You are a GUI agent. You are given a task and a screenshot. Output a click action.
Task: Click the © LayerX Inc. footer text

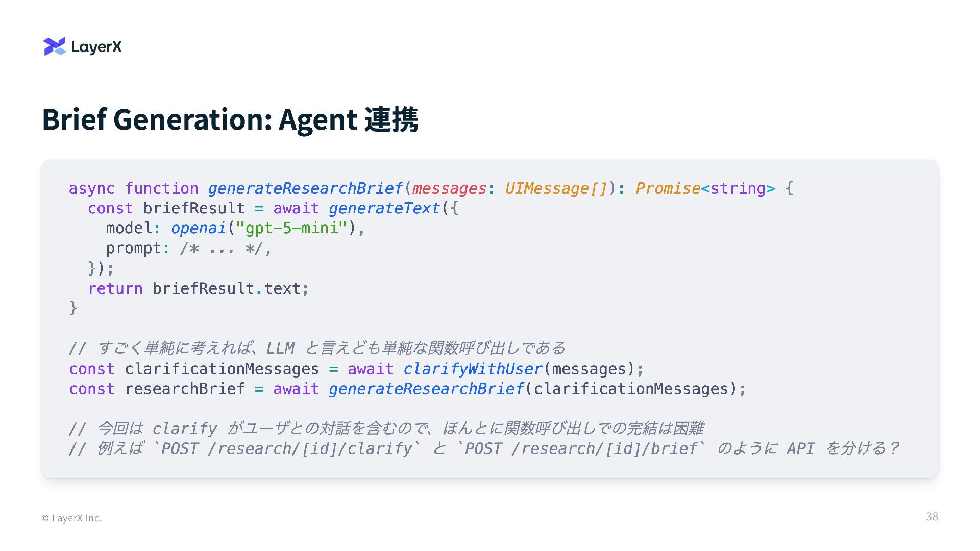[x=72, y=518]
